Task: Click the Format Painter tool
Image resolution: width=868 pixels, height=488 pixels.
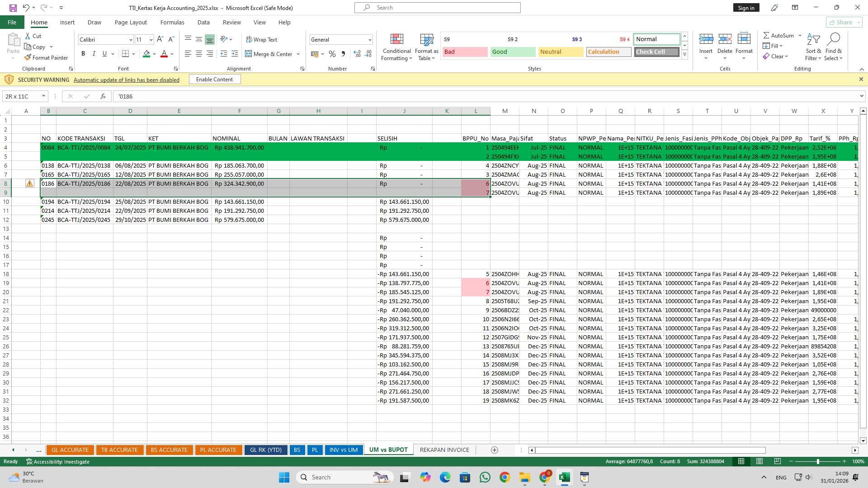Action: pyautogui.click(x=47, y=57)
